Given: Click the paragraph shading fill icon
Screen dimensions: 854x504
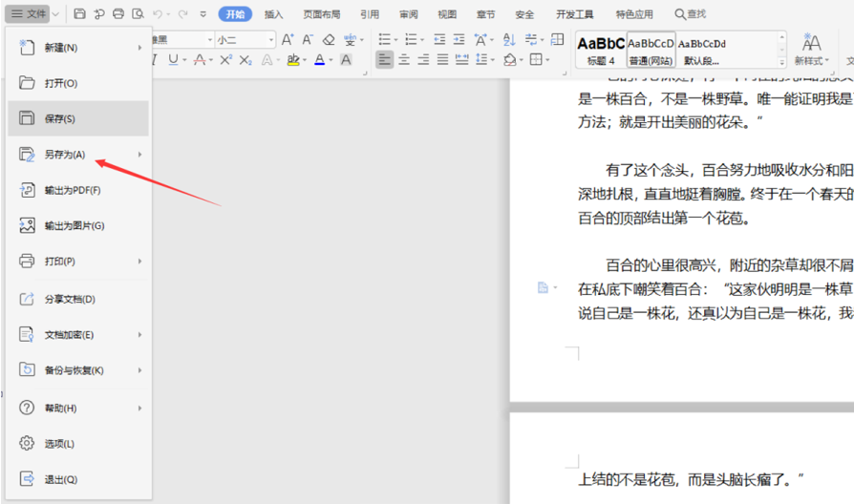Looking at the screenshot, I should (x=510, y=60).
